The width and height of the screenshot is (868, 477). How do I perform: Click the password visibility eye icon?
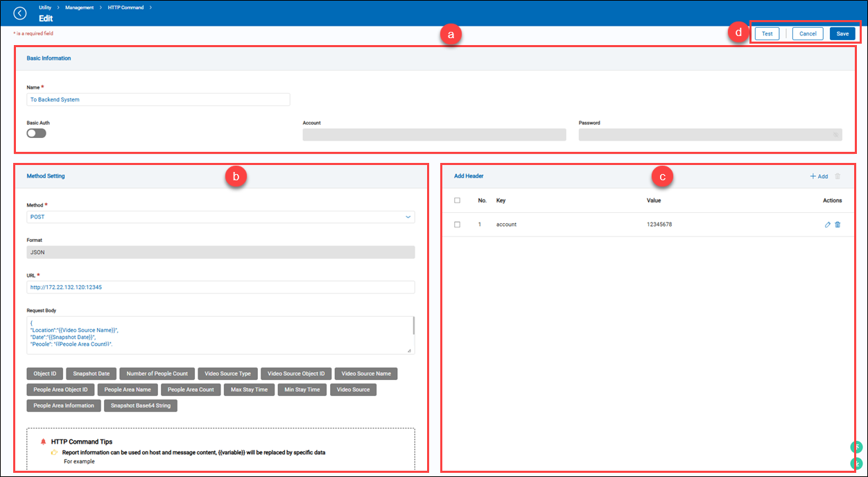[835, 135]
